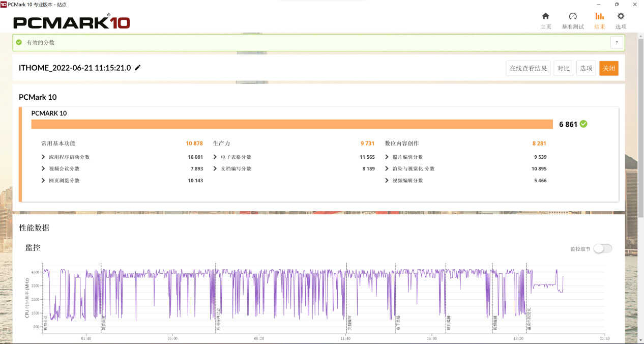
Task: Click the 10 895 rendering value
Action: (539, 169)
